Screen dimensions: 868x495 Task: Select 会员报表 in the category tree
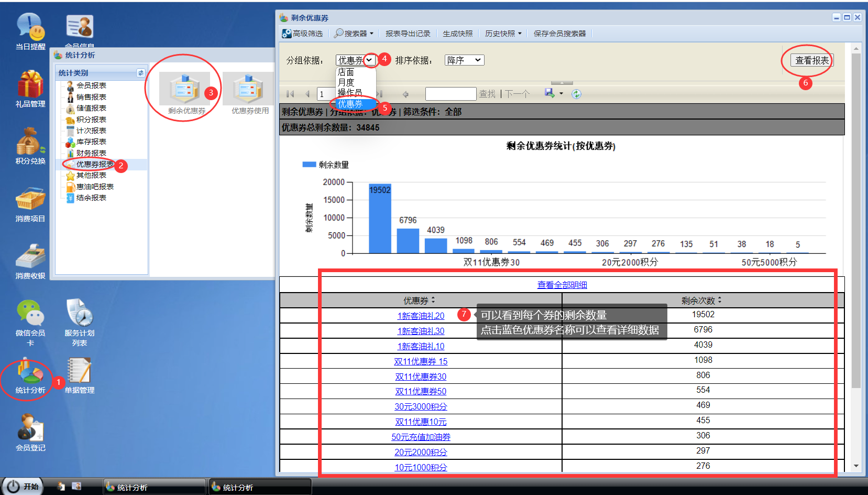(91, 85)
